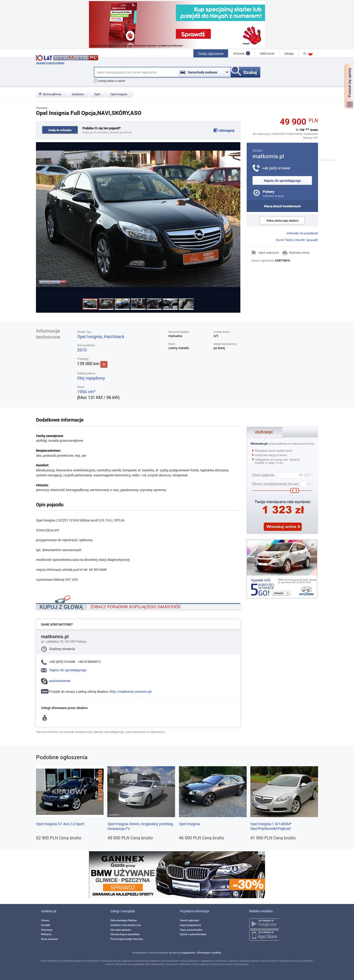
Task: Open the Kupuj z głową buyer guide banner
Action: click(138, 606)
